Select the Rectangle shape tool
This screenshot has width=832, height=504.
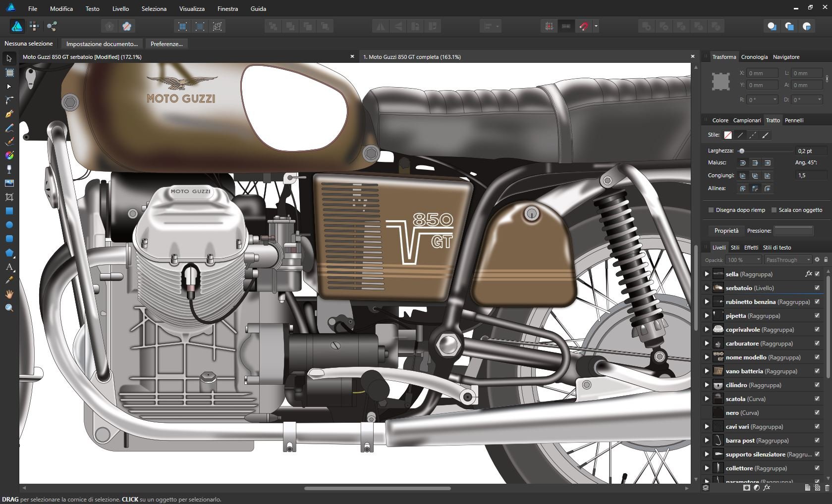pos(9,211)
